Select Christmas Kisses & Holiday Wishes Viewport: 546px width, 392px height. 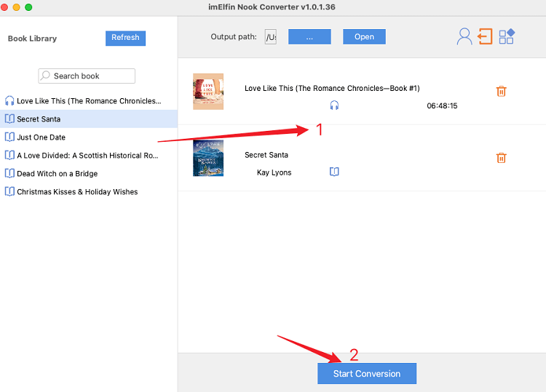coord(89,192)
